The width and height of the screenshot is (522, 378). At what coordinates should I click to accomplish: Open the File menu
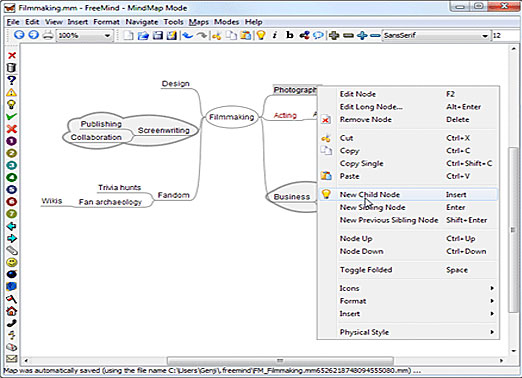pos(13,22)
